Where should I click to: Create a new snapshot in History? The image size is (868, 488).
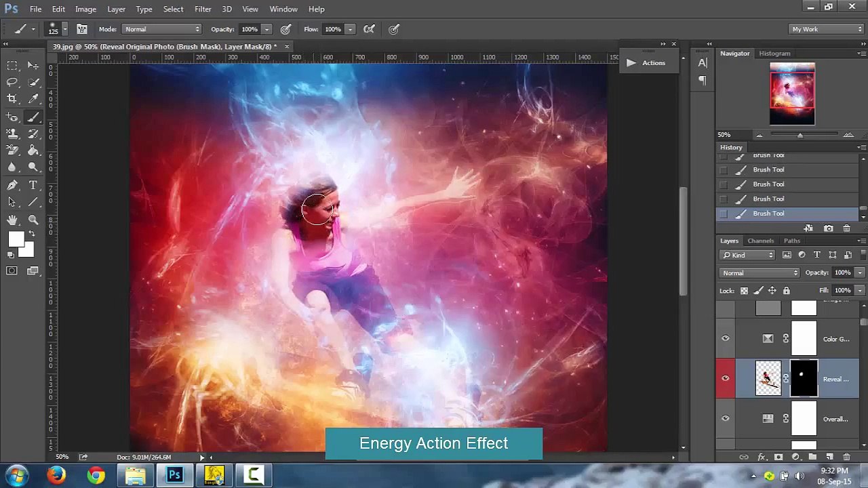(828, 229)
